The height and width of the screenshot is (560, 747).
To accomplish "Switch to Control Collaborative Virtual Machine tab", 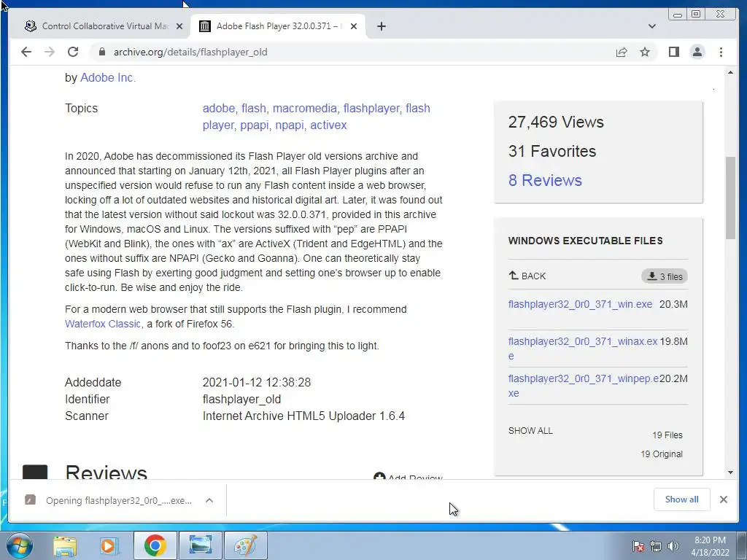I will [x=99, y=26].
